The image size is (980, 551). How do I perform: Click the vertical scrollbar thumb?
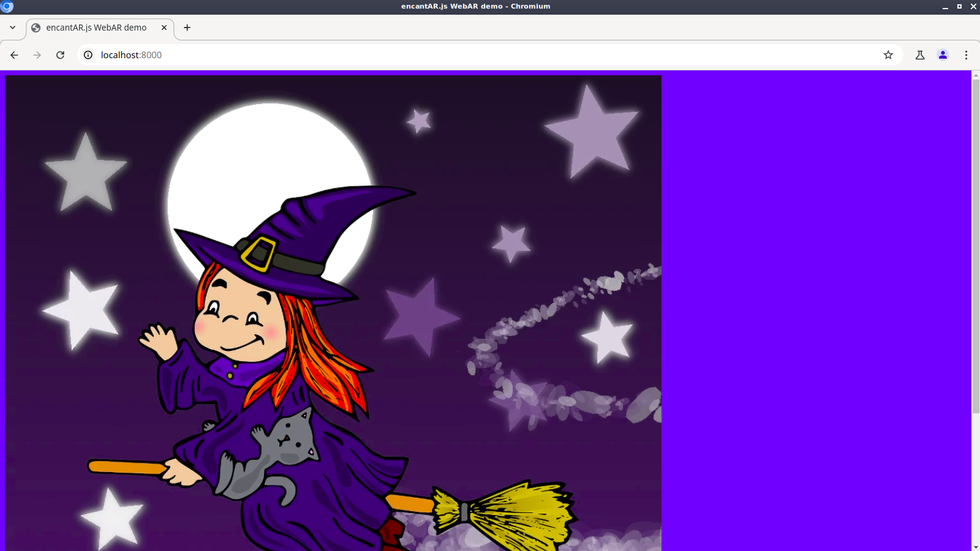click(x=976, y=245)
